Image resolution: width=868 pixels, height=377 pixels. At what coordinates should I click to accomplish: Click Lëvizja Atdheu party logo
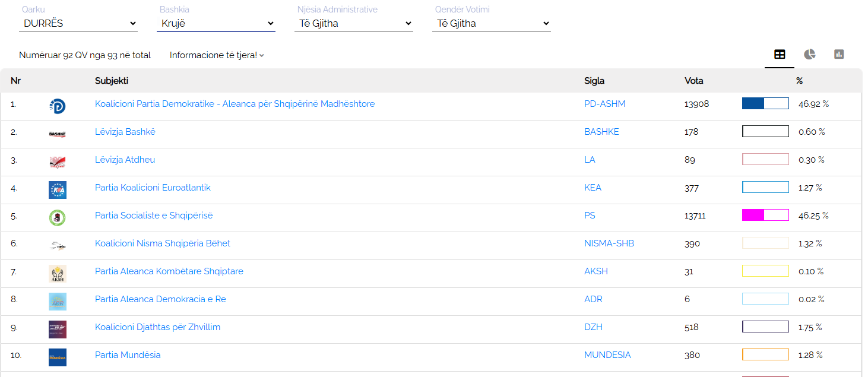point(58,162)
